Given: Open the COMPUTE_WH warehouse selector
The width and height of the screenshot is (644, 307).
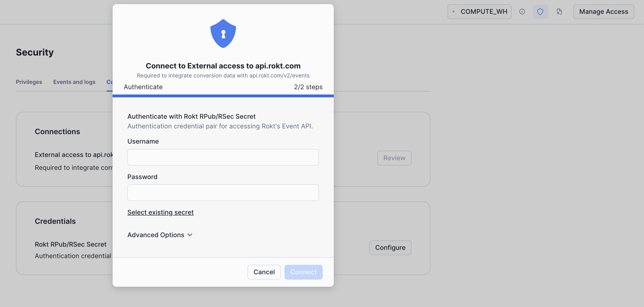Looking at the screenshot, I should [479, 12].
